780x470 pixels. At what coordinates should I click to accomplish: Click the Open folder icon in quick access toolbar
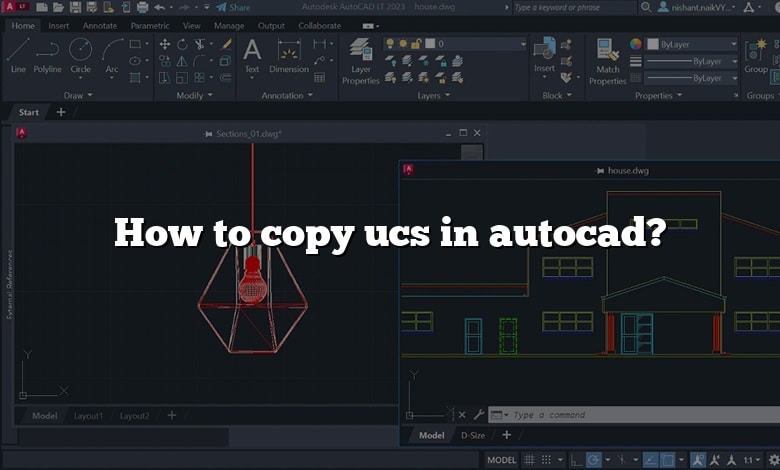pyautogui.click(x=59, y=7)
